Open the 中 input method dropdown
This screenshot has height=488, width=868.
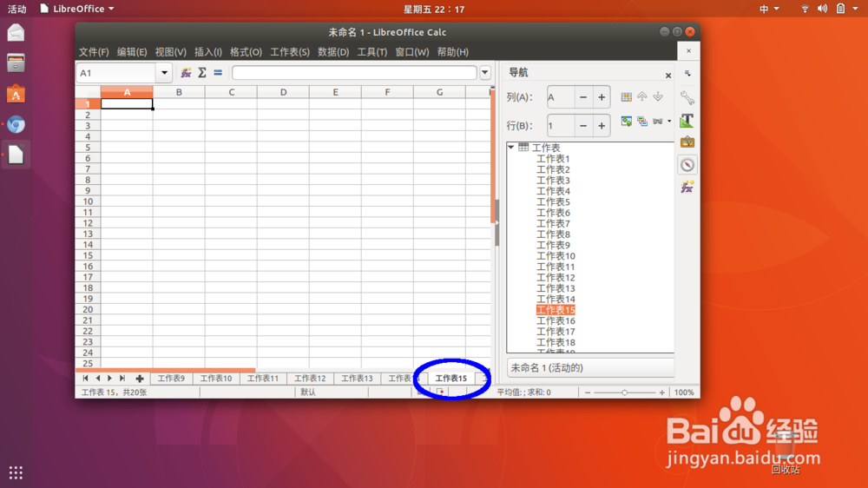769,9
